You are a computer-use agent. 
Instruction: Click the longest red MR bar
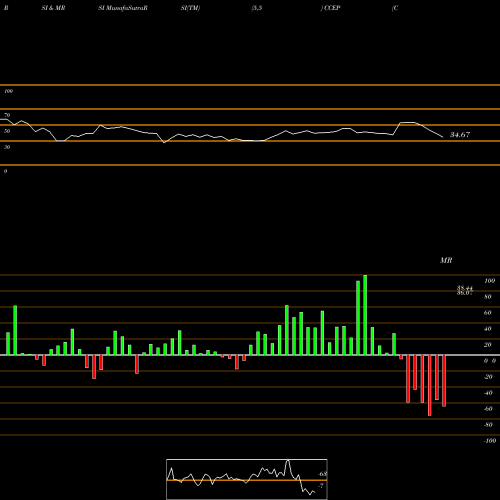[x=430, y=385]
